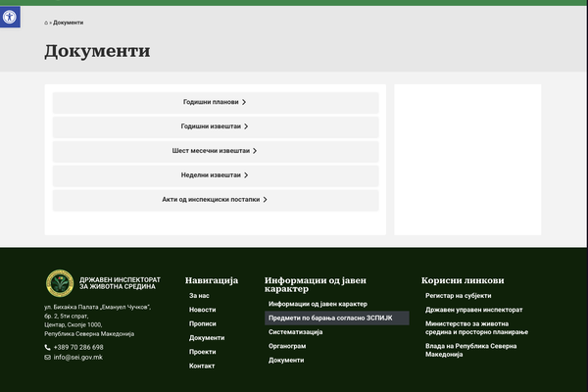Go to За нас in footer navigation

click(199, 296)
